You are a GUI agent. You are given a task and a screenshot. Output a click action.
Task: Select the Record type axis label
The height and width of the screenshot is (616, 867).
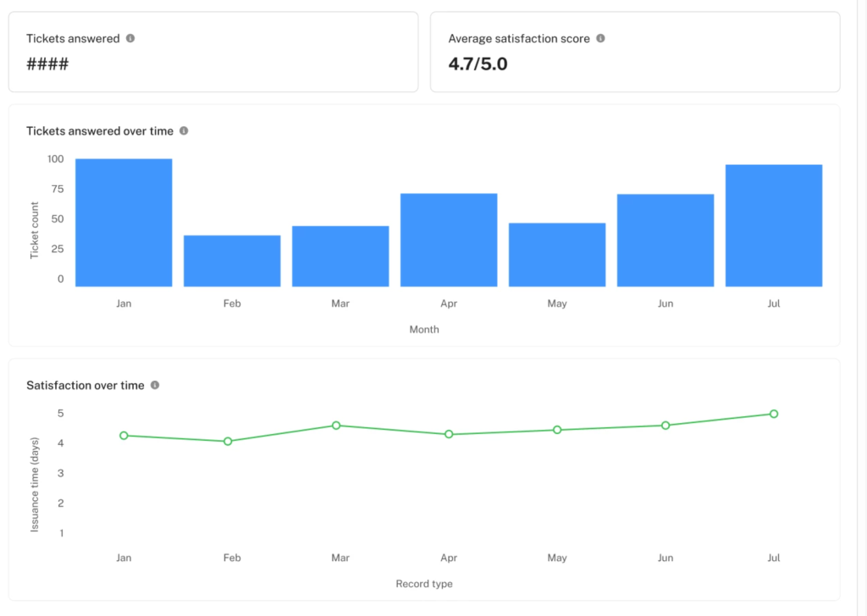click(x=424, y=584)
